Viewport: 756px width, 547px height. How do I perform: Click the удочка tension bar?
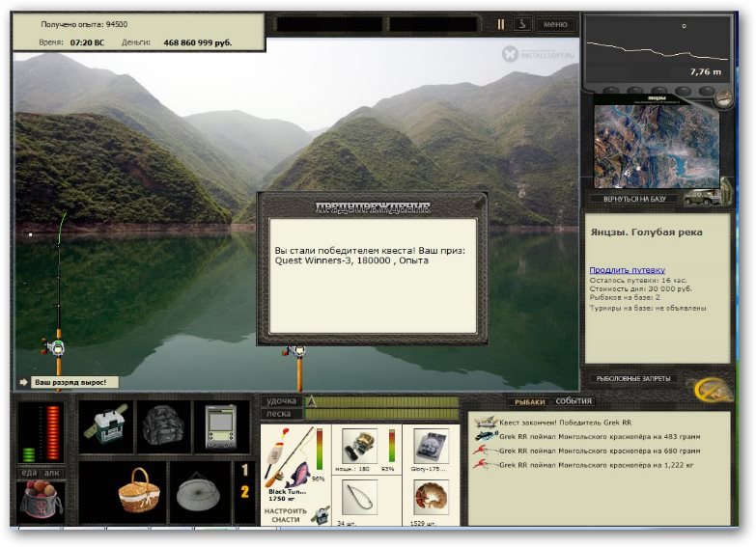pos(380,401)
